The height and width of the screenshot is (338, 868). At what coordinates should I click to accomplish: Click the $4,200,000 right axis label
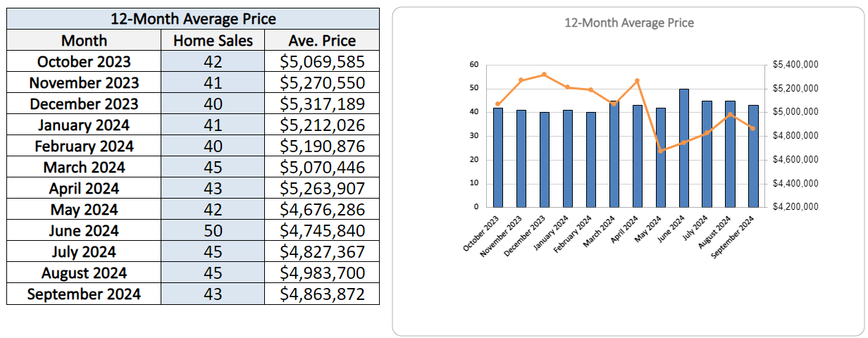pyautogui.click(x=795, y=207)
